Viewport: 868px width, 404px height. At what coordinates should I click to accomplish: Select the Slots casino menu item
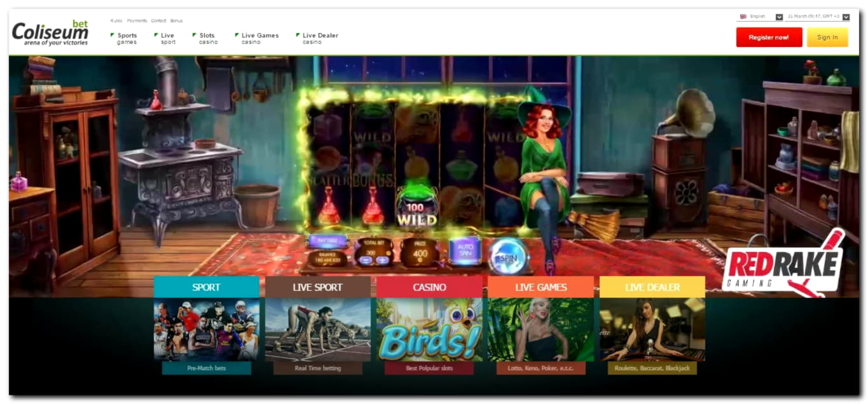[208, 39]
